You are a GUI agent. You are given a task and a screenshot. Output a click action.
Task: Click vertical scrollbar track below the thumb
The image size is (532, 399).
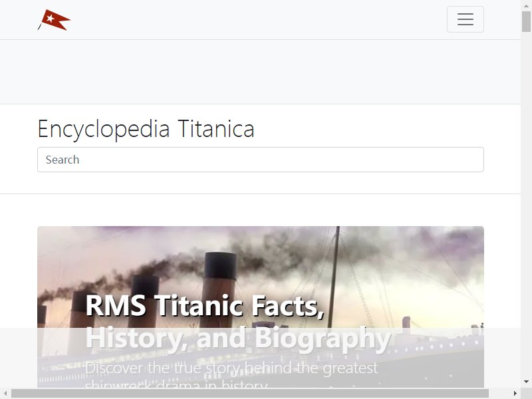point(526,203)
